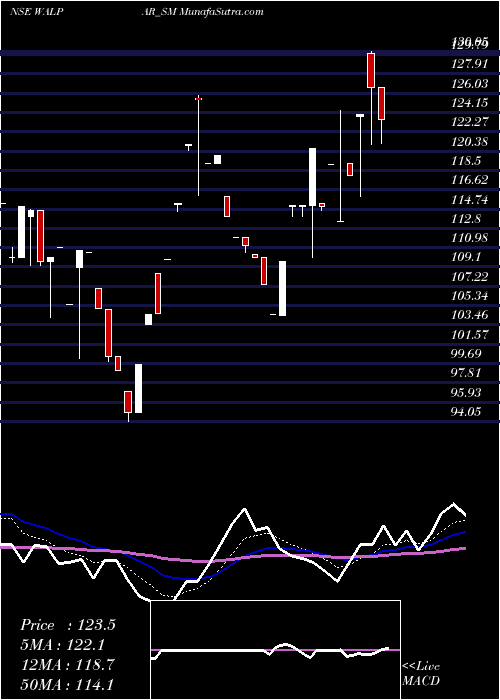
Task: Click the lowest red candle near 95
Action: (x=128, y=402)
